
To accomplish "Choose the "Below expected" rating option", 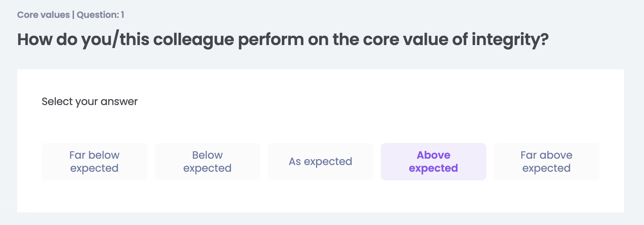I will click(207, 162).
